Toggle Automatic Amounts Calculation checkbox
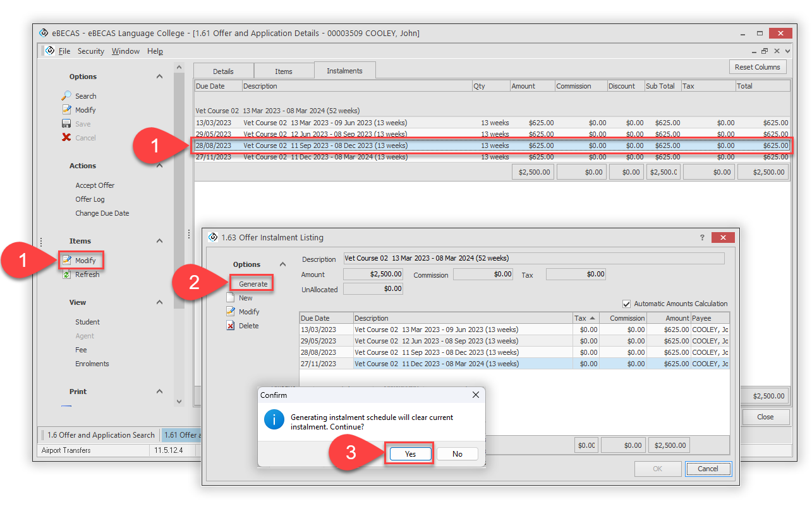 click(x=627, y=304)
